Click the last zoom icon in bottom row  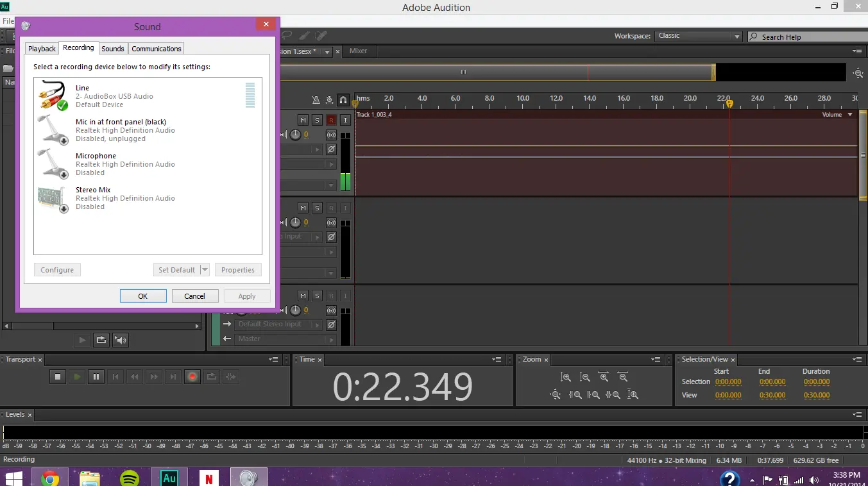click(633, 395)
